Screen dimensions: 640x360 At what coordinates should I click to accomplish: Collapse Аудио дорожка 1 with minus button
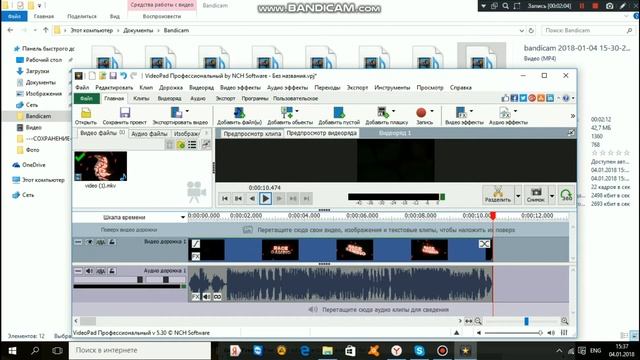78,271
